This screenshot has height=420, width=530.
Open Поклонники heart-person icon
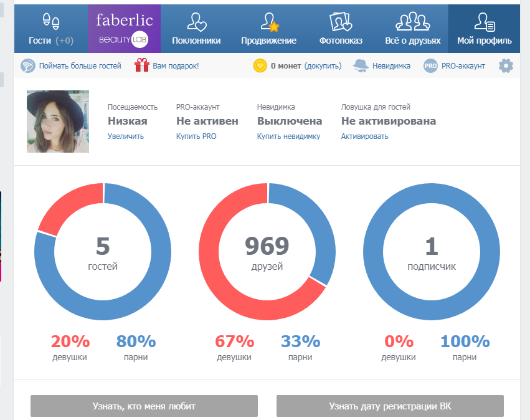click(x=197, y=22)
